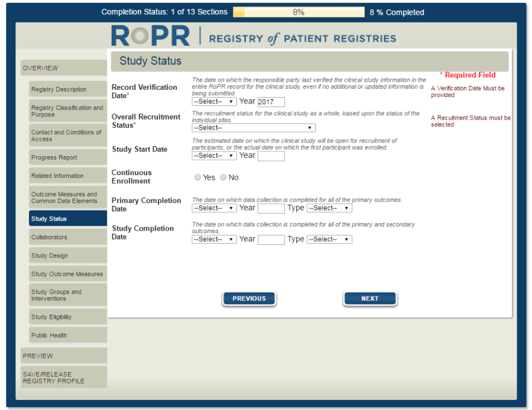
Task: Click the PREVIOUS button
Action: click(x=249, y=299)
